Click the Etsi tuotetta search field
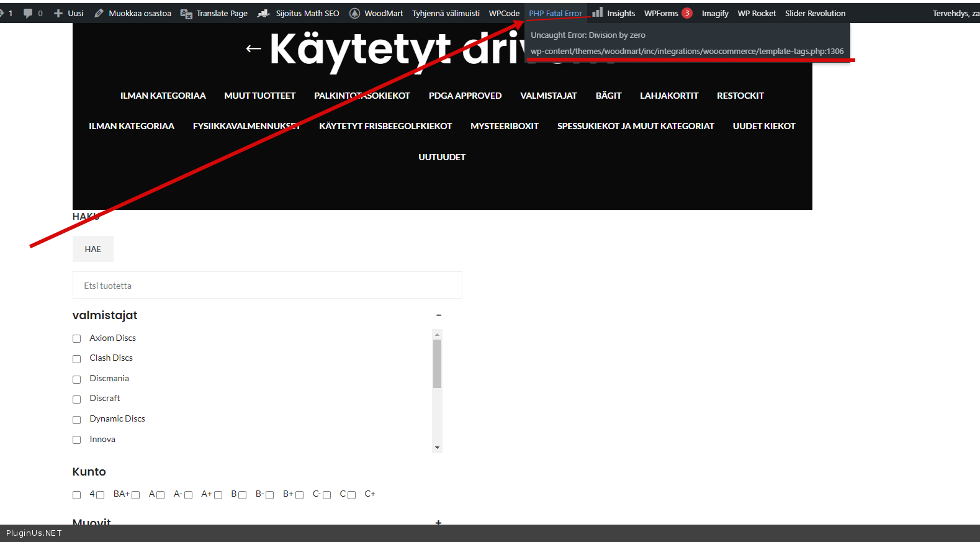This screenshot has height=542, width=980. pos(267,286)
